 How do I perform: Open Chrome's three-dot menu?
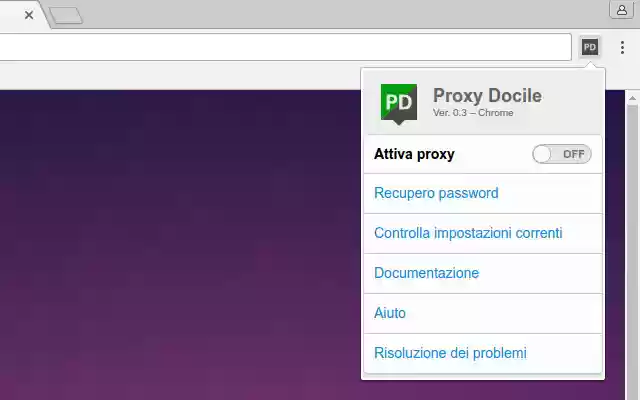pyautogui.click(x=622, y=47)
